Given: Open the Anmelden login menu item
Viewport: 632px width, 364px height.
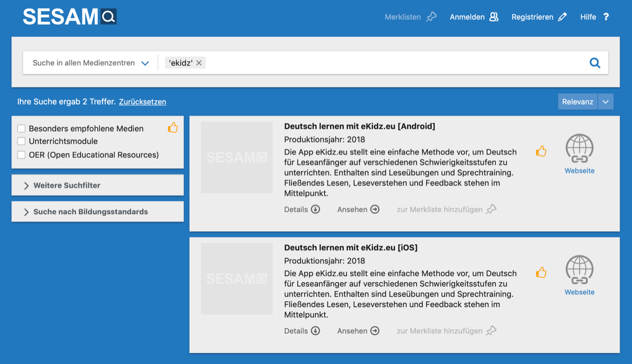Looking at the screenshot, I should (474, 17).
